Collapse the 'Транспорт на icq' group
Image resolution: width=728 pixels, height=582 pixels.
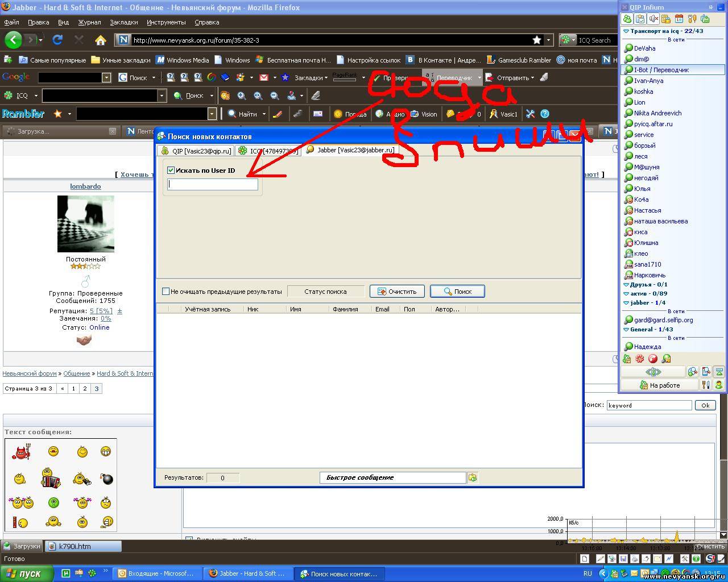click(x=626, y=31)
